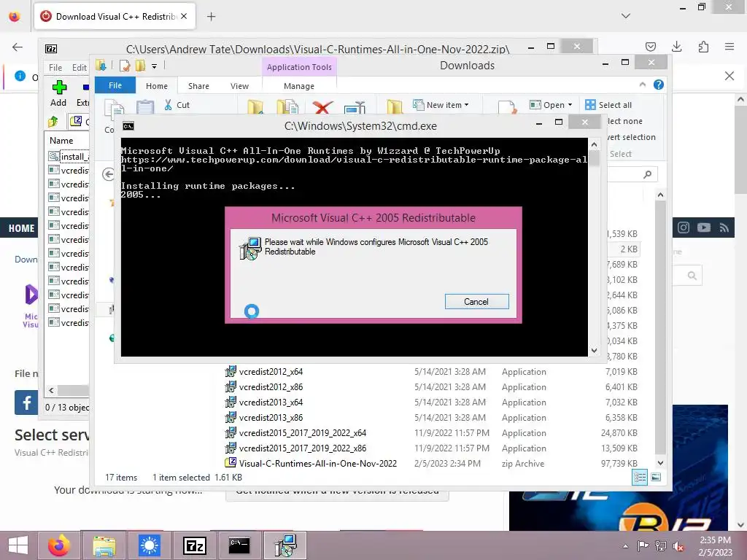This screenshot has height=560, width=747.
Task: Select vcredist2013_x86 file
Action: (x=271, y=417)
